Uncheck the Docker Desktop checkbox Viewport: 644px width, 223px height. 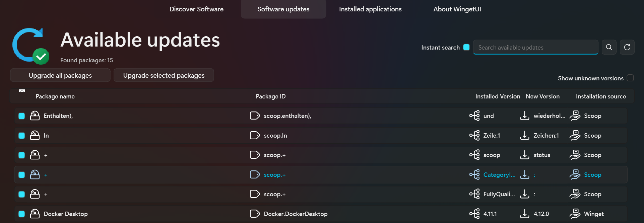pos(22,214)
